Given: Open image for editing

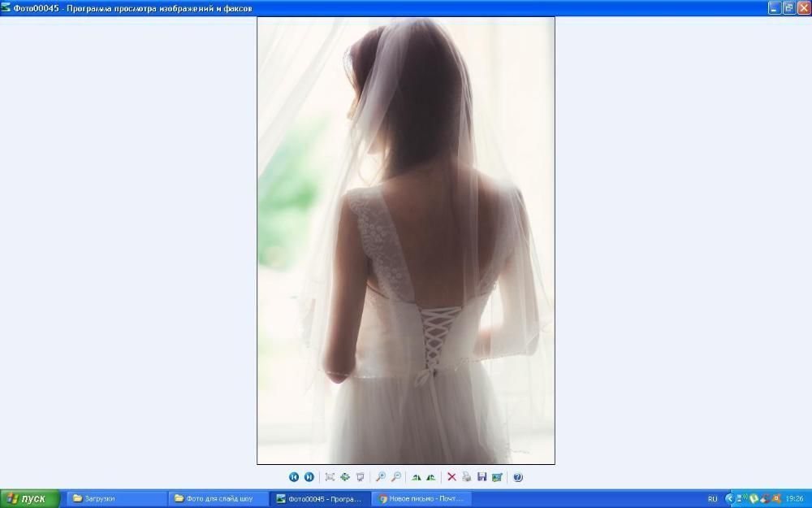Looking at the screenshot, I should tap(497, 477).
